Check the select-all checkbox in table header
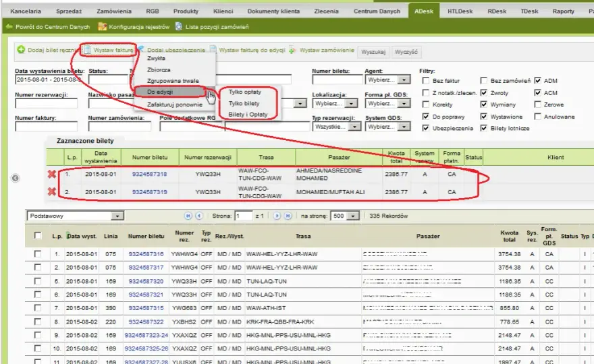 tap(38, 235)
